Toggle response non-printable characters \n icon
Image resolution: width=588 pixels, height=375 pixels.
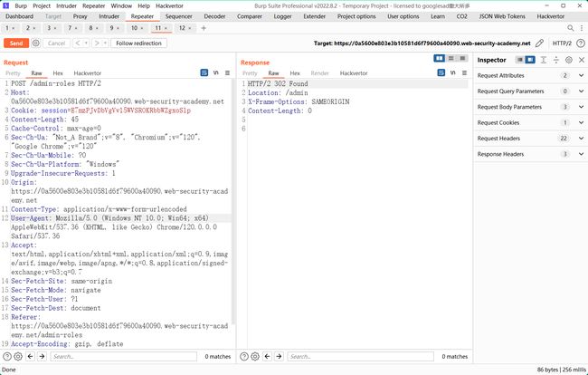453,72
